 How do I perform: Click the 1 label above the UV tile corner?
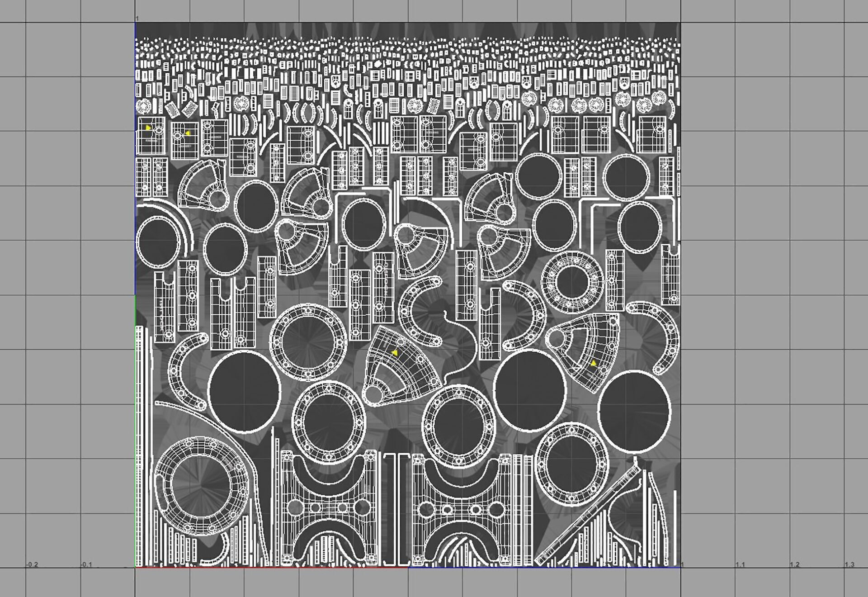137,18
